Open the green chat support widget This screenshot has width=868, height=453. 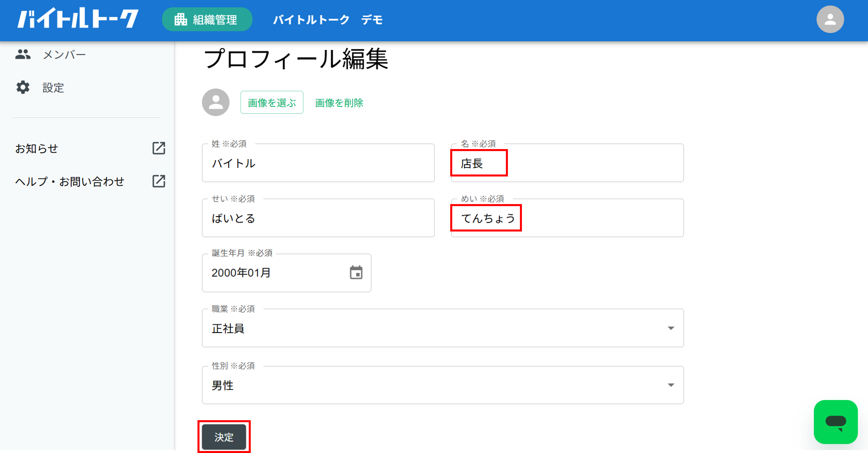click(x=836, y=422)
